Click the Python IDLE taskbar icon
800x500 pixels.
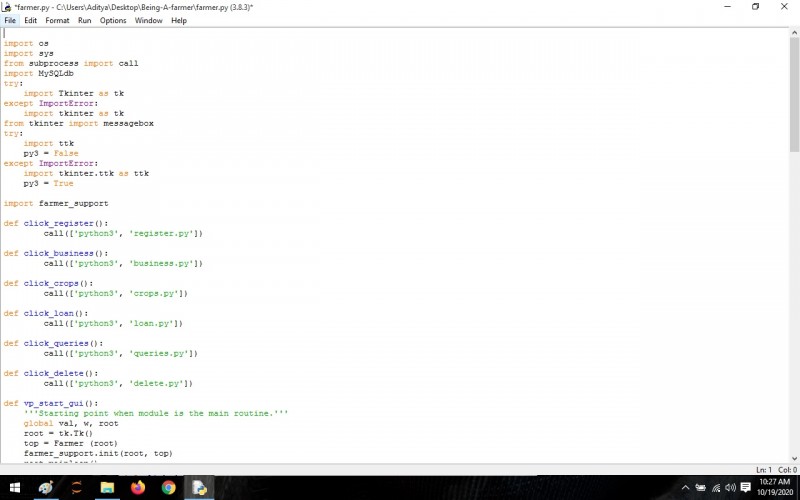click(x=199, y=488)
